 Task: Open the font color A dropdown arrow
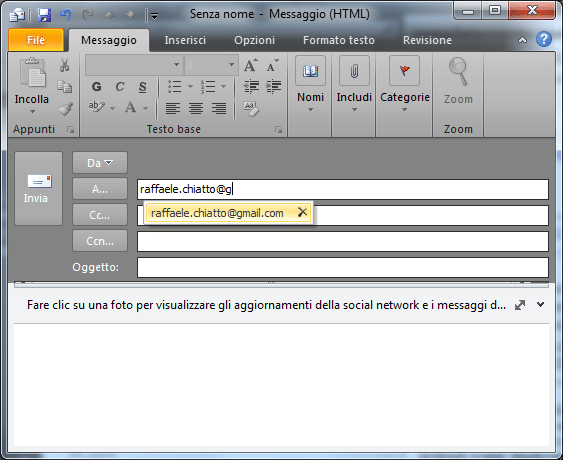(x=145, y=108)
